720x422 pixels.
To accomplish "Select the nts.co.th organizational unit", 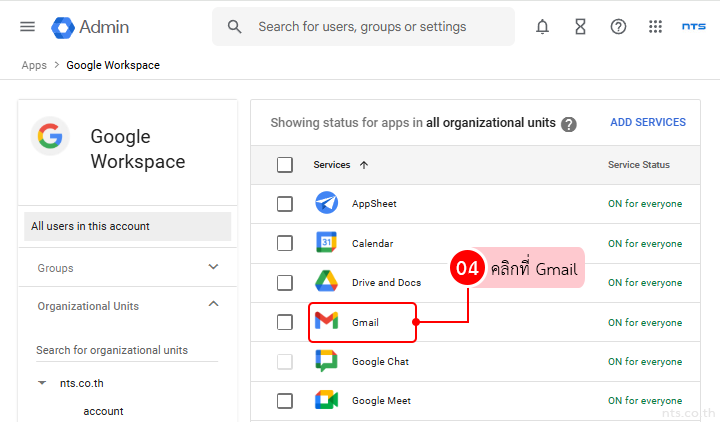I will click(82, 383).
